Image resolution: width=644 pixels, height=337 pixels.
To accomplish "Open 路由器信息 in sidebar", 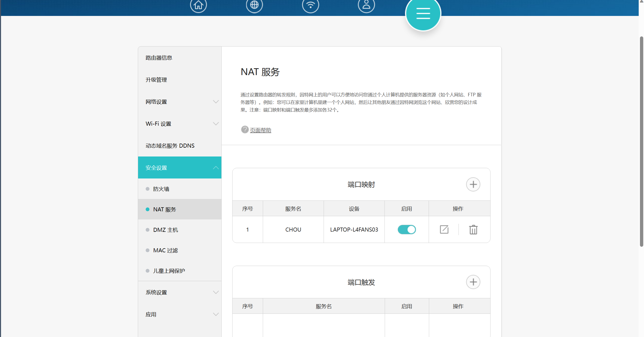I will click(179, 58).
